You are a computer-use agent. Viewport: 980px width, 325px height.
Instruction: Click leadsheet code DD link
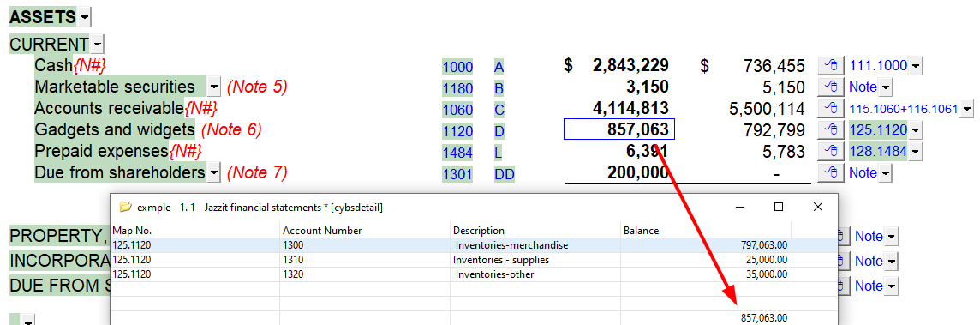point(504,175)
